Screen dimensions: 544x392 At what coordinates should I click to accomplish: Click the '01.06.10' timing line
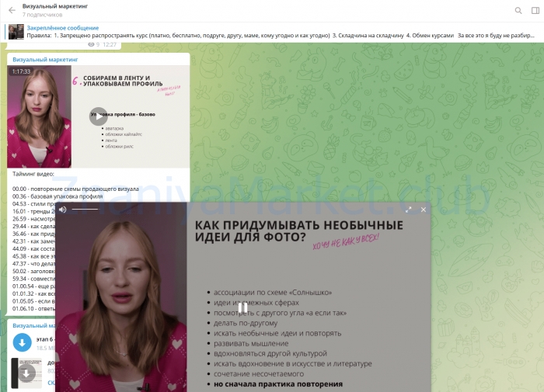pyautogui.click(x=33, y=309)
